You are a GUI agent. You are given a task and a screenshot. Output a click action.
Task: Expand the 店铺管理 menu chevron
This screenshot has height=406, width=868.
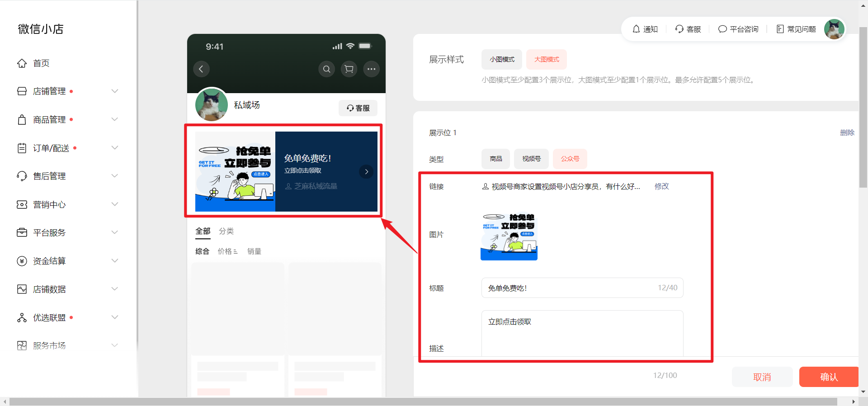coord(115,91)
